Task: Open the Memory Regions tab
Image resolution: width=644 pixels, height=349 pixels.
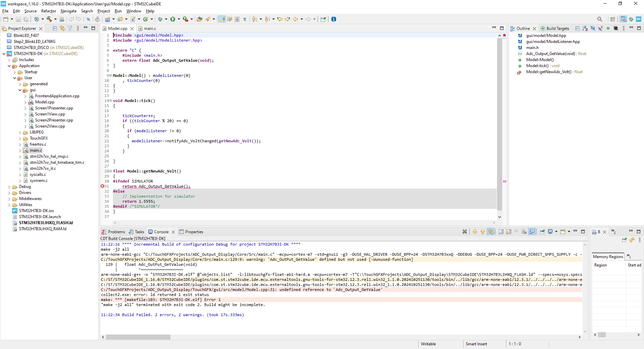Action: [x=608, y=257]
